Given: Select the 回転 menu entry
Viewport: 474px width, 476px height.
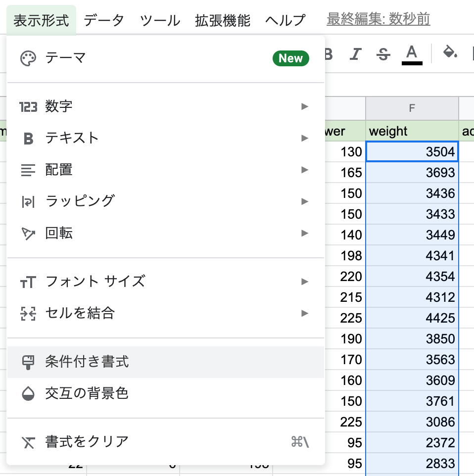Looking at the screenshot, I should (59, 233).
